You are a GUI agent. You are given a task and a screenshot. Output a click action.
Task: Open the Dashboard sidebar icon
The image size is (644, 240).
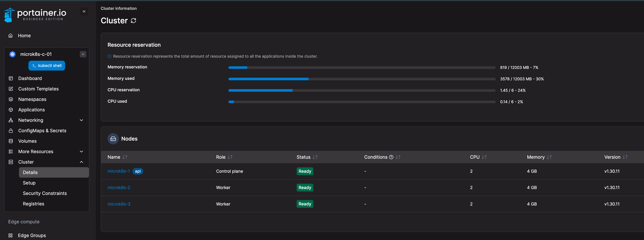(x=11, y=78)
